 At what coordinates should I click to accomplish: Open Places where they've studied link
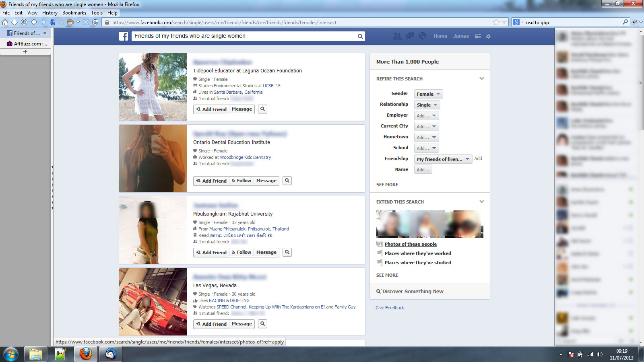(418, 263)
